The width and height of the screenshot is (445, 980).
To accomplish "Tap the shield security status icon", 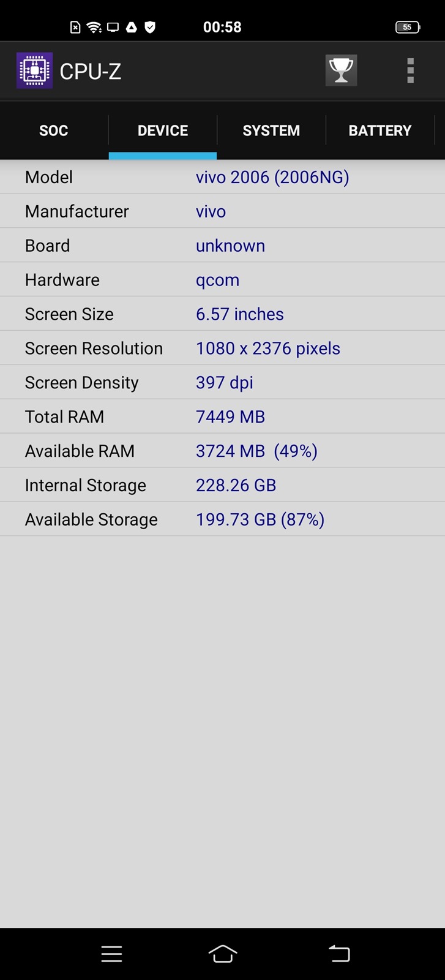I will pyautogui.click(x=150, y=27).
